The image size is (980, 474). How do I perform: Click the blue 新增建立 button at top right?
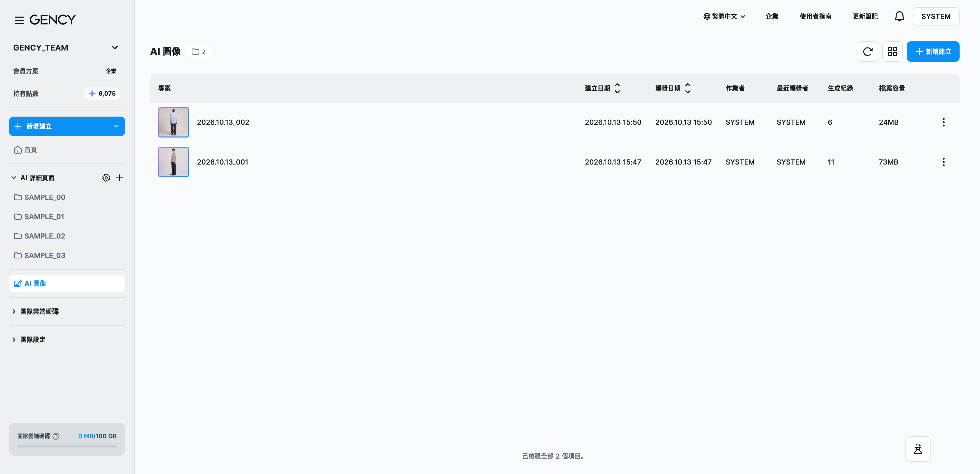click(x=933, y=51)
